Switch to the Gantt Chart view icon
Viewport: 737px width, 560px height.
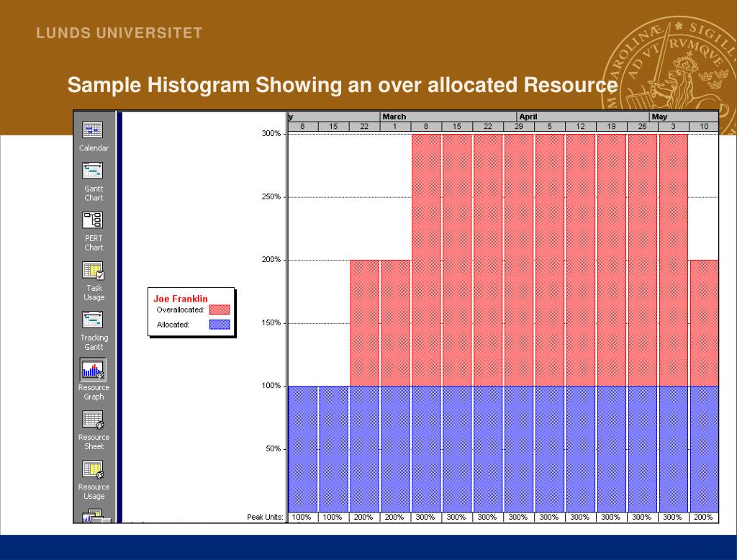pyautogui.click(x=93, y=170)
